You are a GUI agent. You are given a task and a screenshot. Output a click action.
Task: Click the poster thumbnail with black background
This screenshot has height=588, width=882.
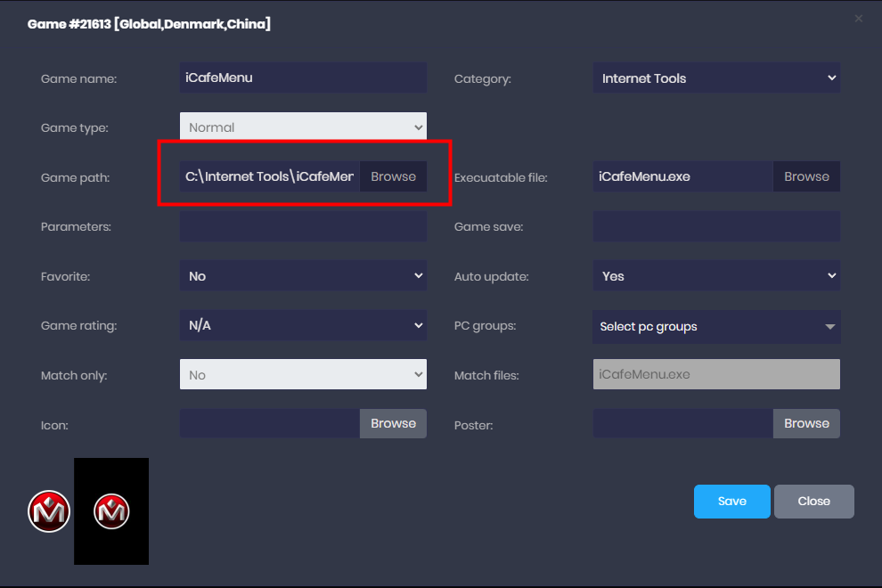pyautogui.click(x=111, y=511)
